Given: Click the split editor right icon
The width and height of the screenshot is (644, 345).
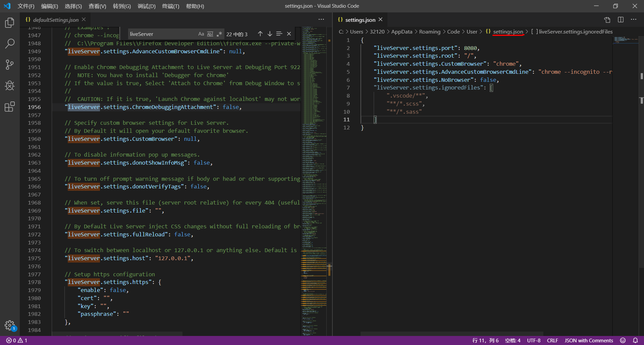Looking at the screenshot, I should pyautogui.click(x=621, y=20).
